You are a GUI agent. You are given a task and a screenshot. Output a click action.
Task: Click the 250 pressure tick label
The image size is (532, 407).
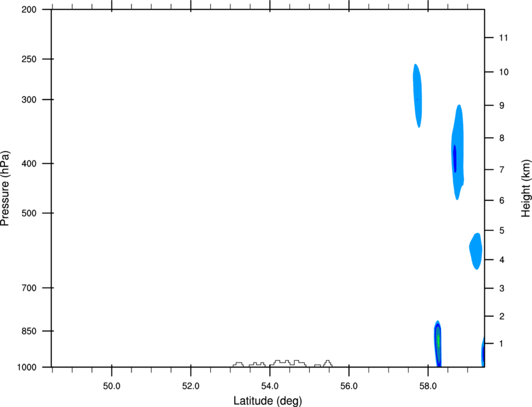click(29, 59)
